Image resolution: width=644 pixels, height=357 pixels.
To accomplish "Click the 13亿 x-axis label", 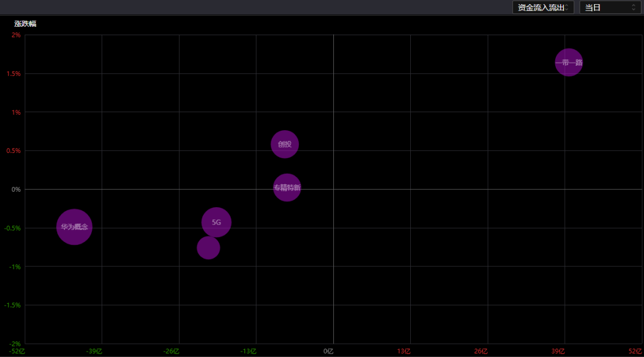I will tap(404, 351).
